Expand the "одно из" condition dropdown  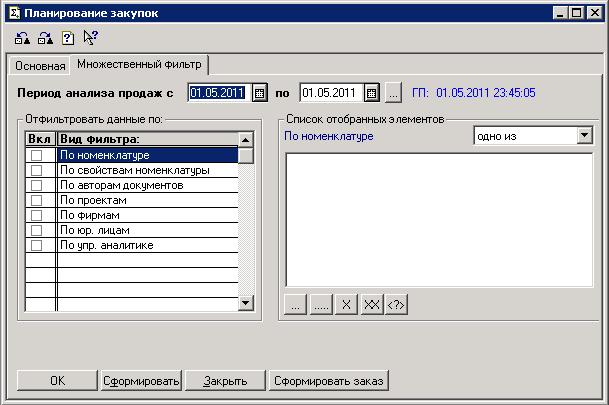[x=584, y=136]
